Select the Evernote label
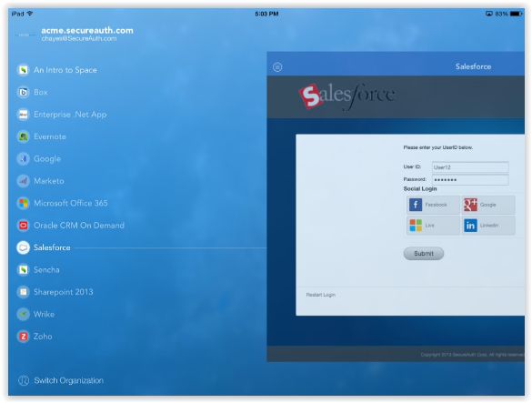 pyautogui.click(x=50, y=136)
